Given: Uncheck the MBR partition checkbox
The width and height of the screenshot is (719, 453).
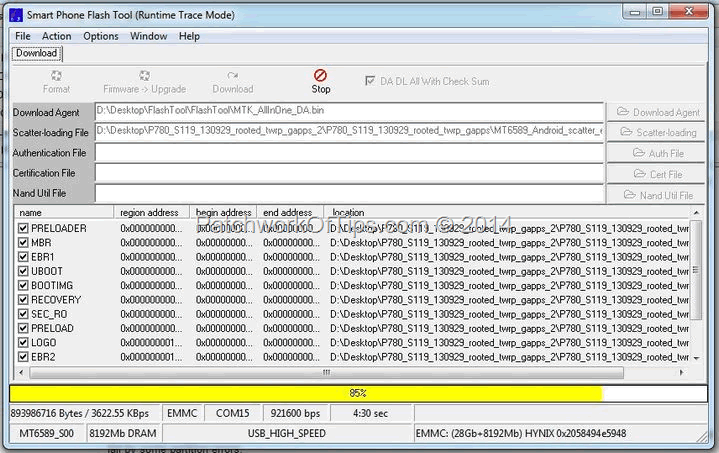Looking at the screenshot, I should click(23, 243).
